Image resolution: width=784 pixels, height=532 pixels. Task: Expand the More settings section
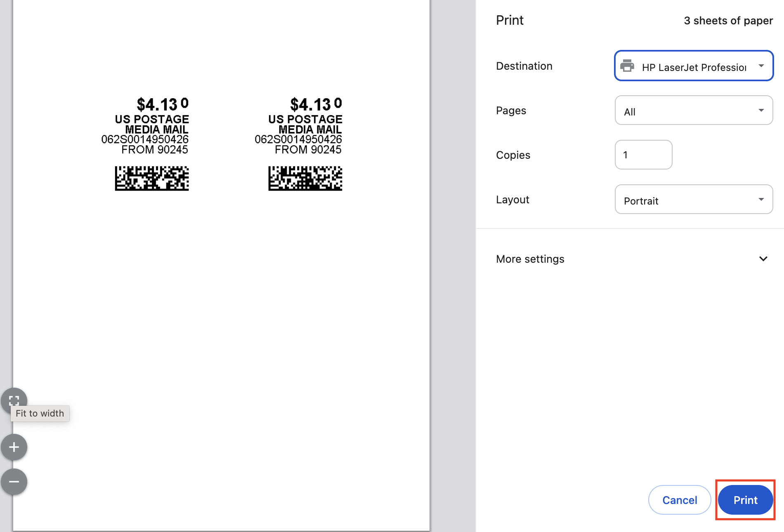click(x=530, y=259)
